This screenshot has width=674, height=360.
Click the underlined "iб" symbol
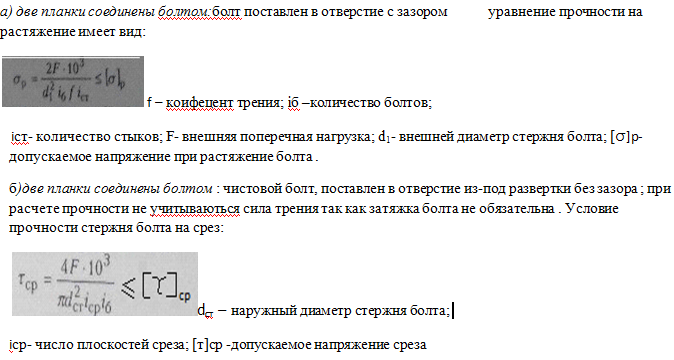(x=293, y=103)
